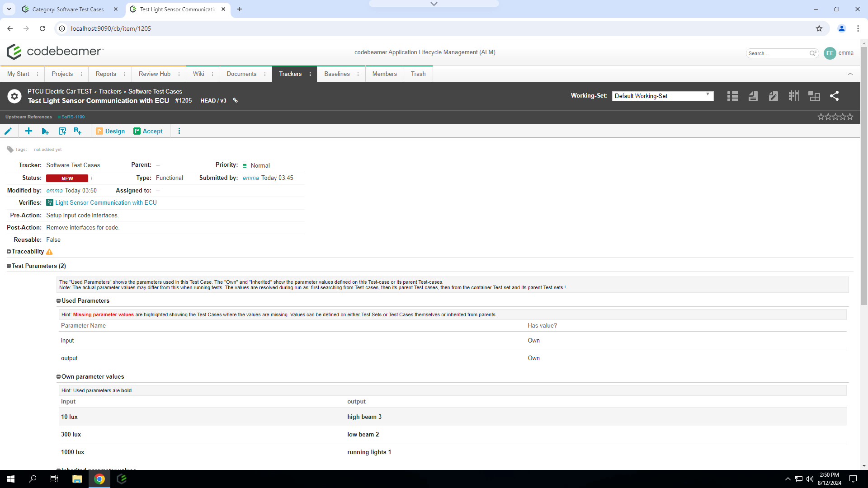868x488 pixels.
Task: Click the permanent link chain icon near HEAD / v3
Action: [235, 100]
